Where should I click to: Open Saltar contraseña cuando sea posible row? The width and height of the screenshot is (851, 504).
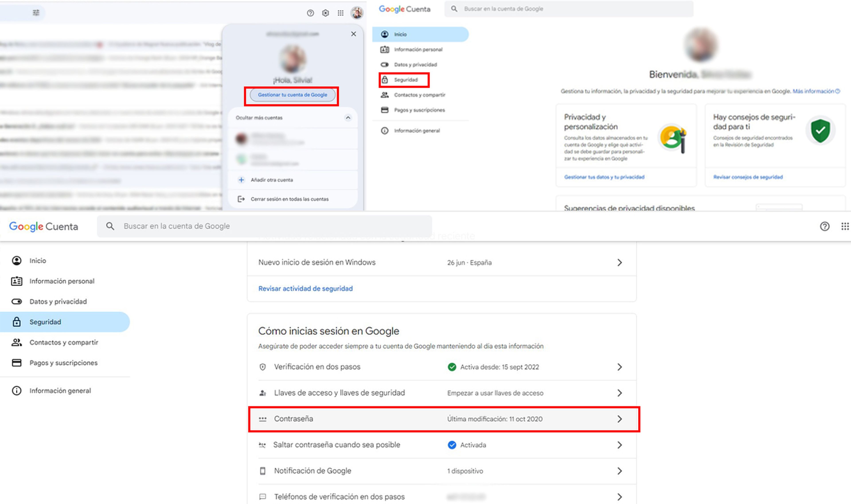pos(442,445)
